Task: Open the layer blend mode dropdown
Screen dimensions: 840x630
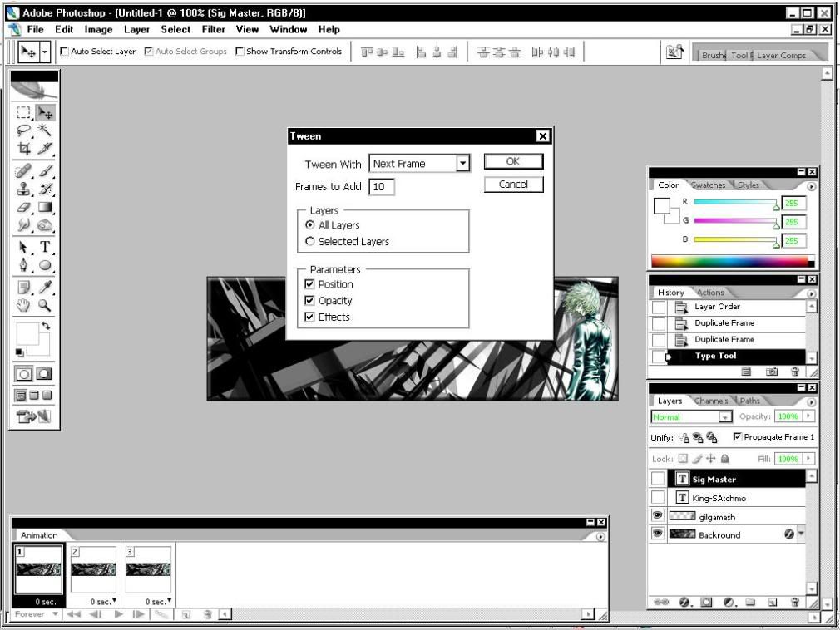Action: [725, 416]
